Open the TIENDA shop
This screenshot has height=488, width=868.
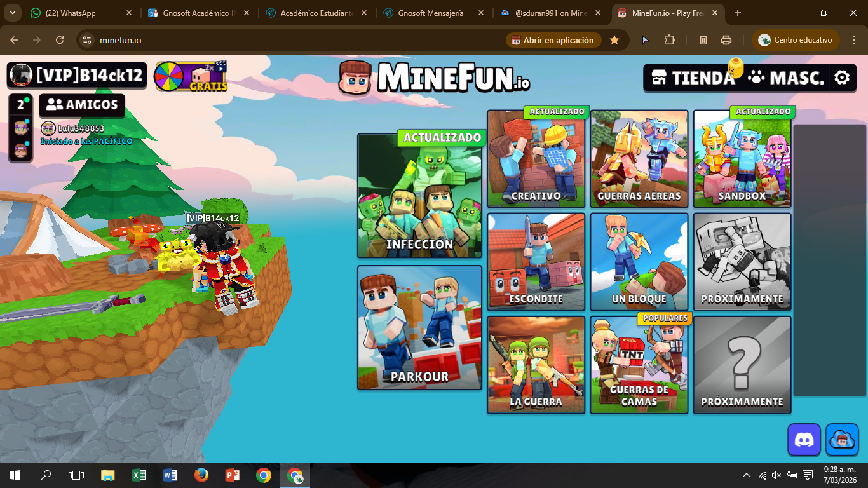(694, 78)
